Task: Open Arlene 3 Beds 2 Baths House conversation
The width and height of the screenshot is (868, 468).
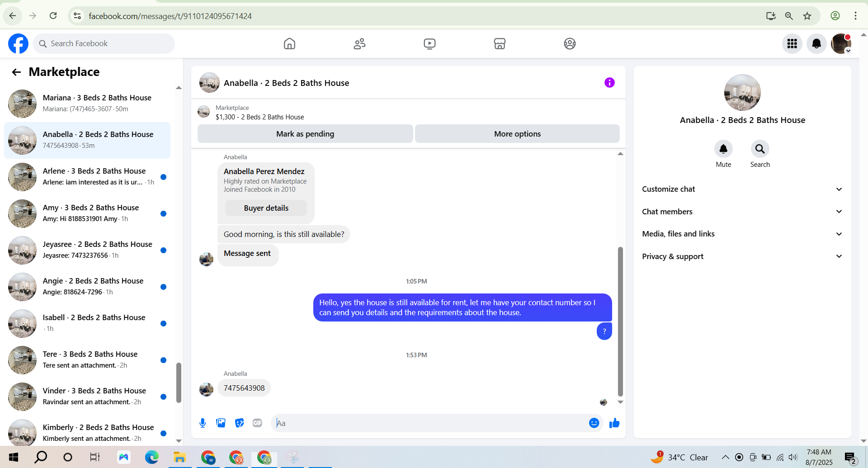Action: coord(87,177)
